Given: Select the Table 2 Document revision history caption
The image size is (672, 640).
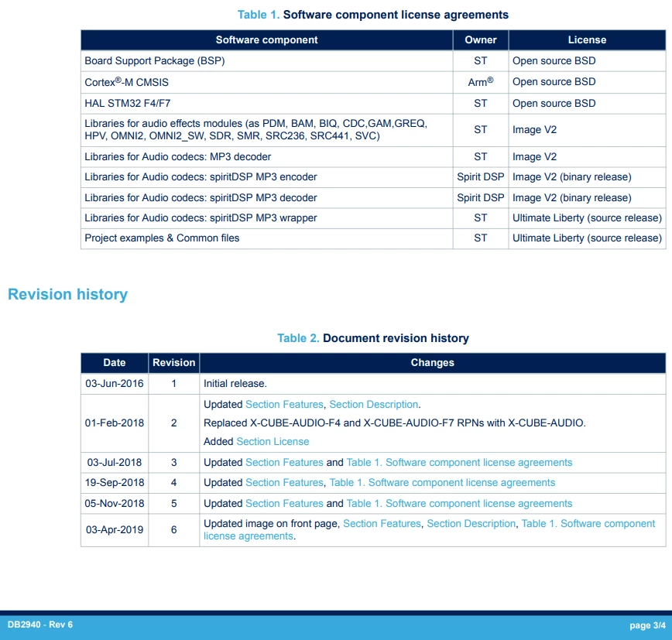Looking at the screenshot, I should pos(373,338).
